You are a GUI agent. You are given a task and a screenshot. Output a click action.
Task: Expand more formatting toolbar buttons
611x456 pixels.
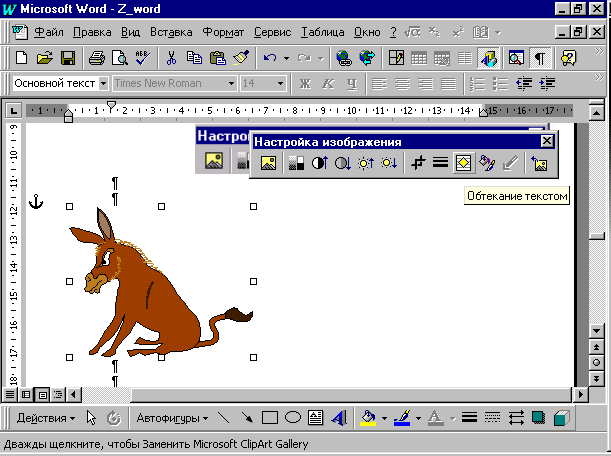pos(599,77)
